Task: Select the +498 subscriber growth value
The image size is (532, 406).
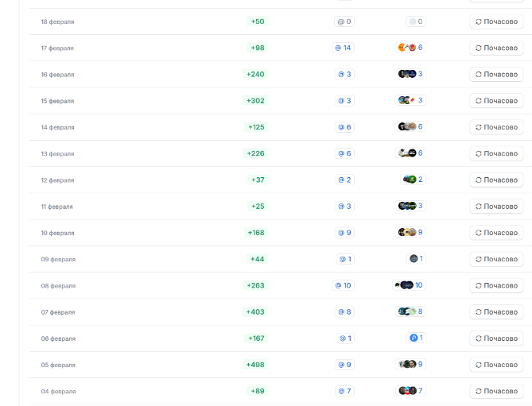Action: coord(255,365)
